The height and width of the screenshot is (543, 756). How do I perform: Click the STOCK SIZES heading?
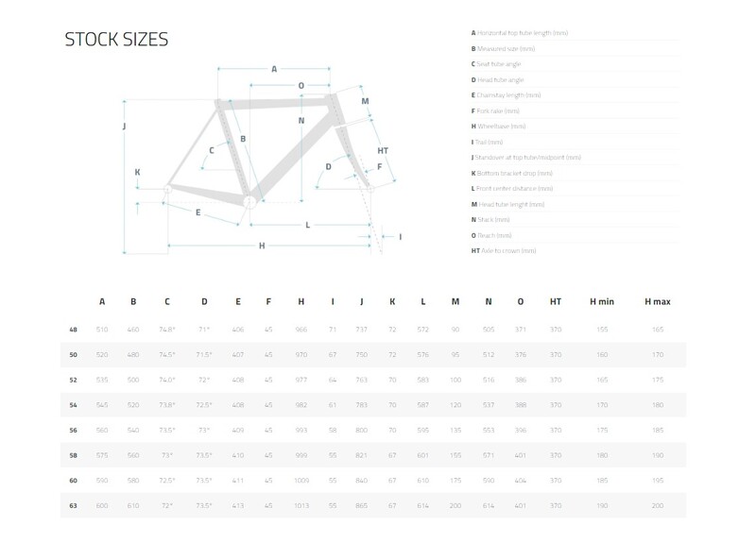coord(116,40)
